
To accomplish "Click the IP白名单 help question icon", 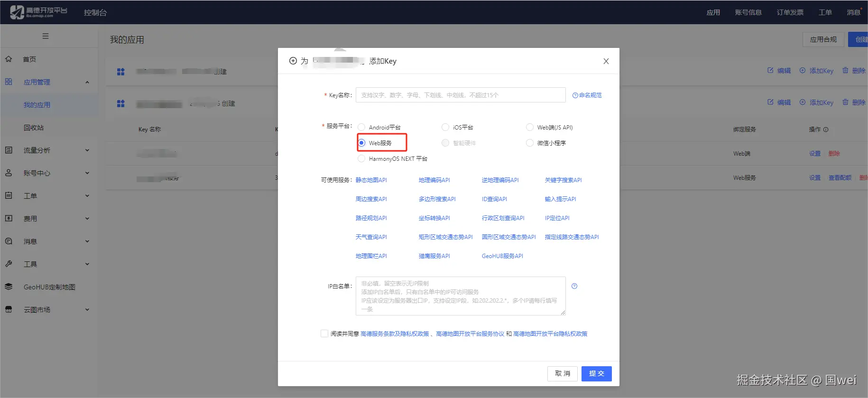I will click(574, 286).
